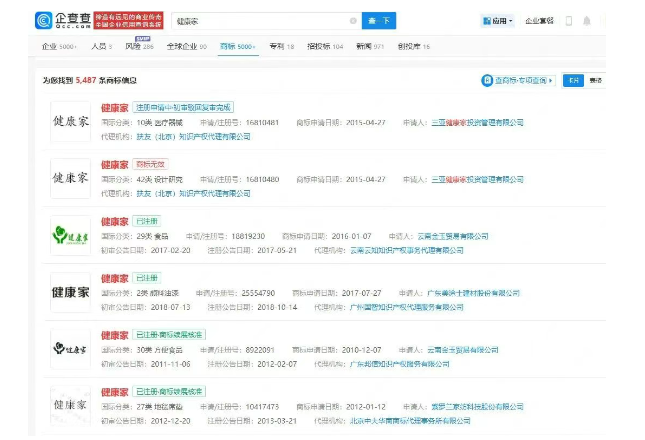Switch to the second, unhighlighted view mode
The height and width of the screenshot is (440, 645).
(595, 80)
